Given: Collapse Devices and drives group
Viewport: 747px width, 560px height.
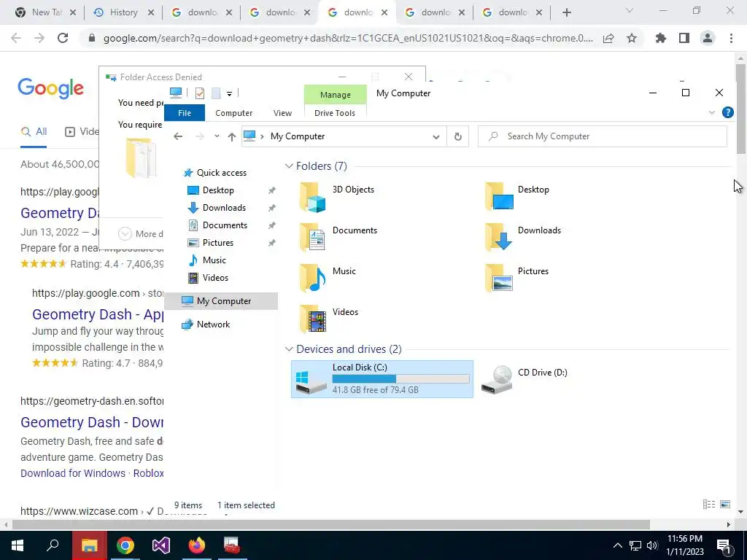Looking at the screenshot, I should tap(289, 349).
